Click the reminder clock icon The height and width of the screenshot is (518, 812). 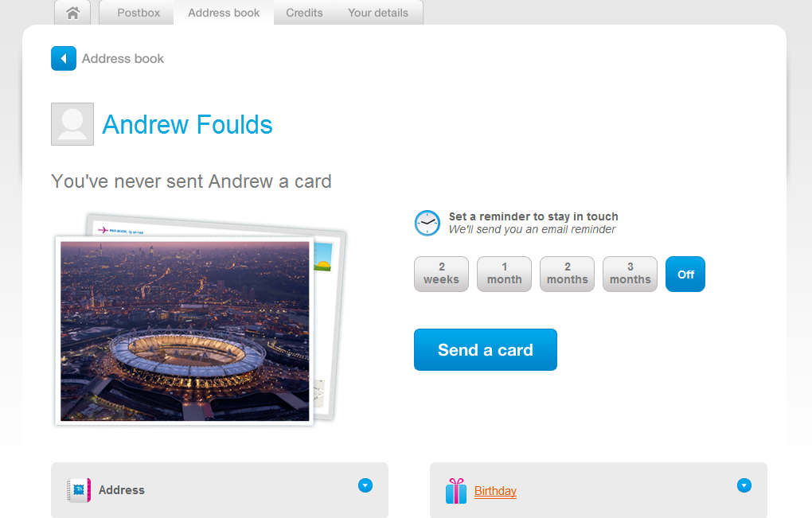(427, 223)
